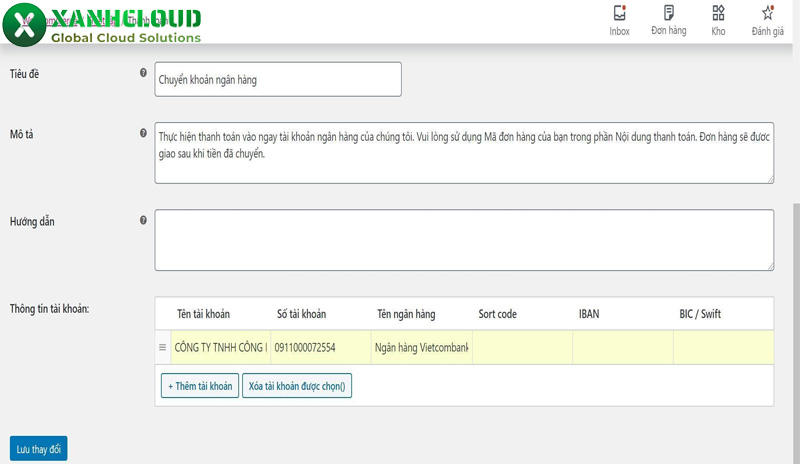Click the help icon beside Mô tả
The image size is (800, 464).
pos(144,133)
